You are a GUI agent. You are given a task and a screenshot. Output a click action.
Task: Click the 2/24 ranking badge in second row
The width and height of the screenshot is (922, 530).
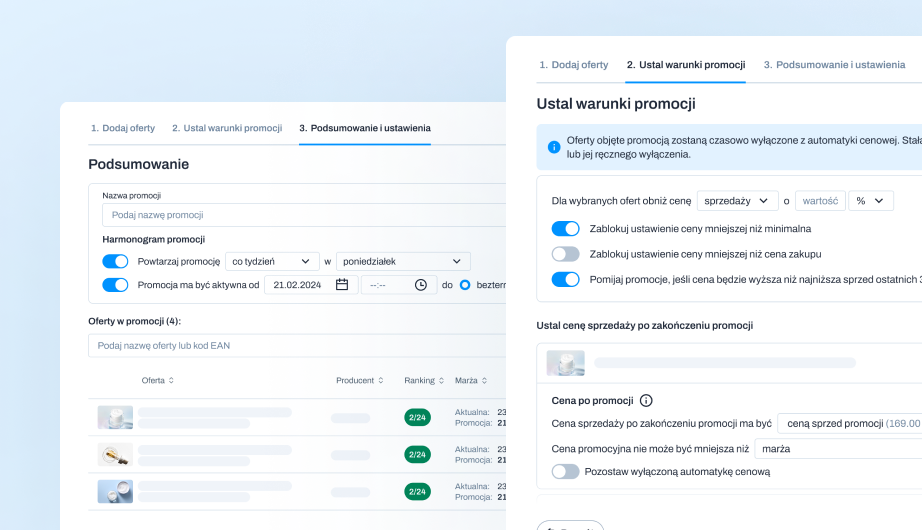coord(417,454)
